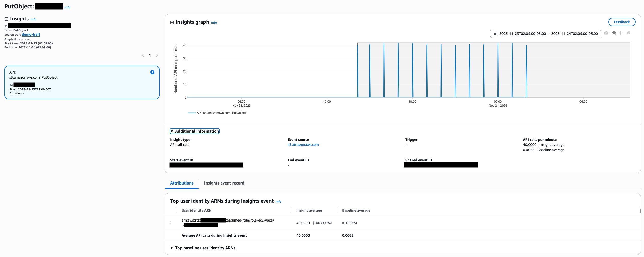Click the Feedback button

pyautogui.click(x=622, y=22)
